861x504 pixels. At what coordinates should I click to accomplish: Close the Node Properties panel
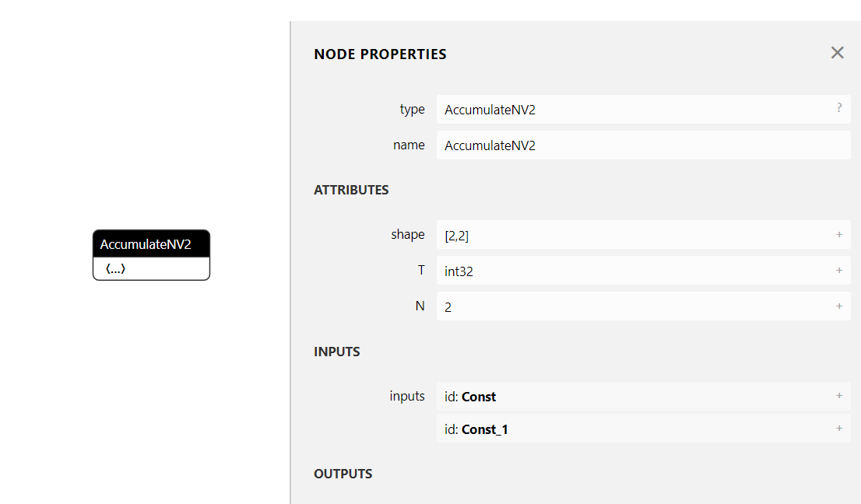837,53
